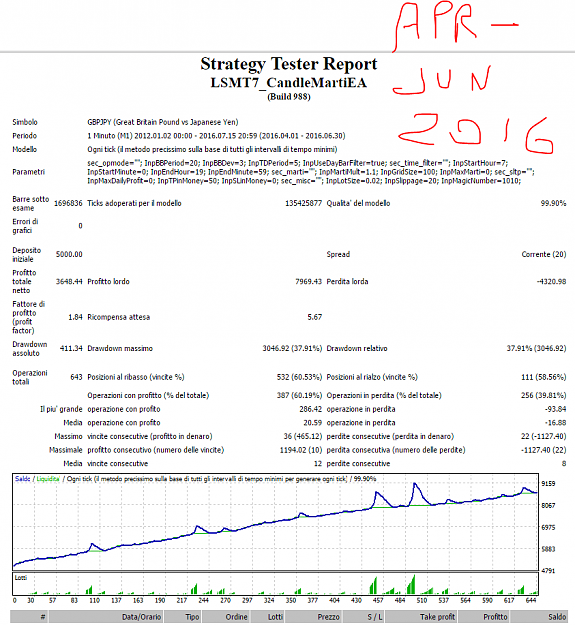Select the average profit trade value 20.59
This screenshot has width=575, height=625.
coord(312,423)
